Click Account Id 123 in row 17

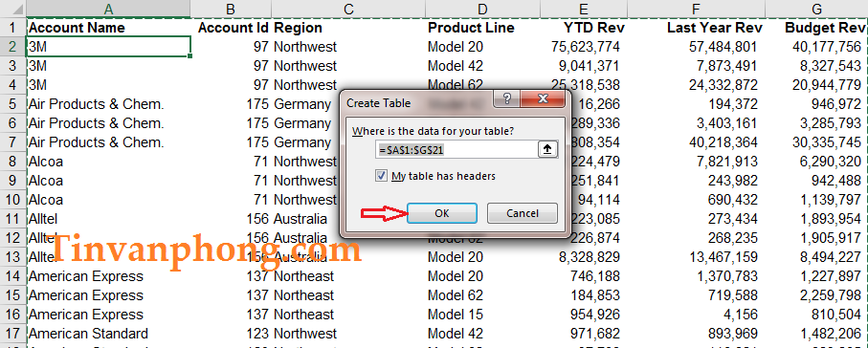click(257, 334)
